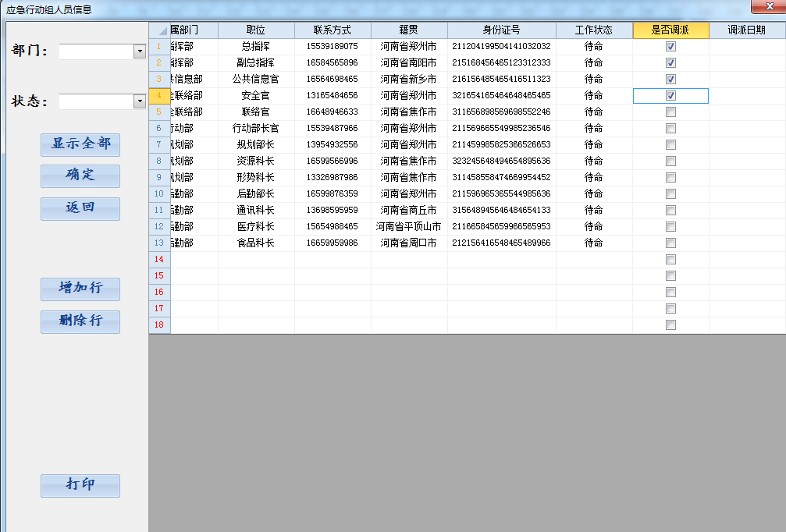Image resolution: width=786 pixels, height=532 pixels.
Task: Remove a row with 删除行 button
Action: [80, 321]
